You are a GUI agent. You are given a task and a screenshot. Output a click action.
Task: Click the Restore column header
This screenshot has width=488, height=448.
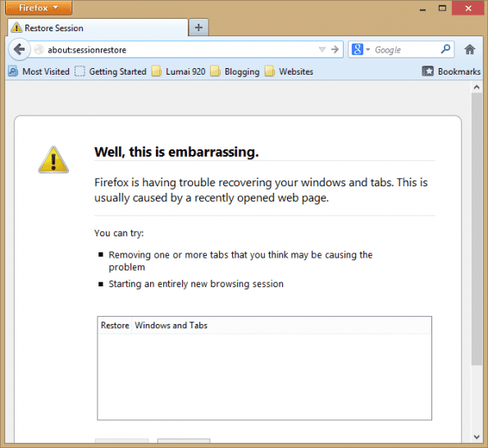(115, 326)
